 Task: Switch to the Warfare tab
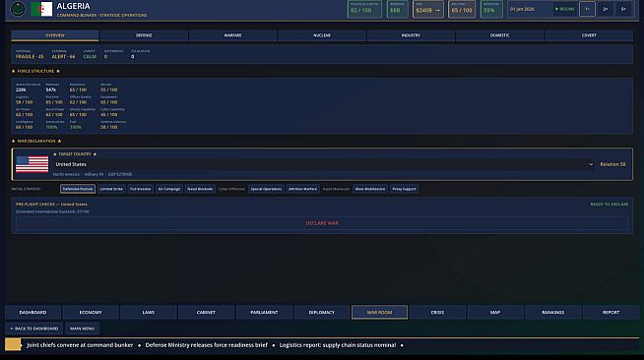pyautogui.click(x=232, y=35)
